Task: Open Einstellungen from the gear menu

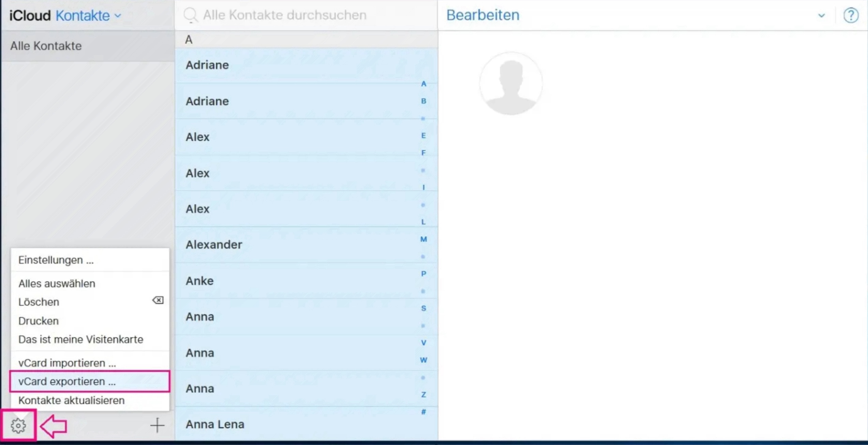Action: (x=56, y=260)
